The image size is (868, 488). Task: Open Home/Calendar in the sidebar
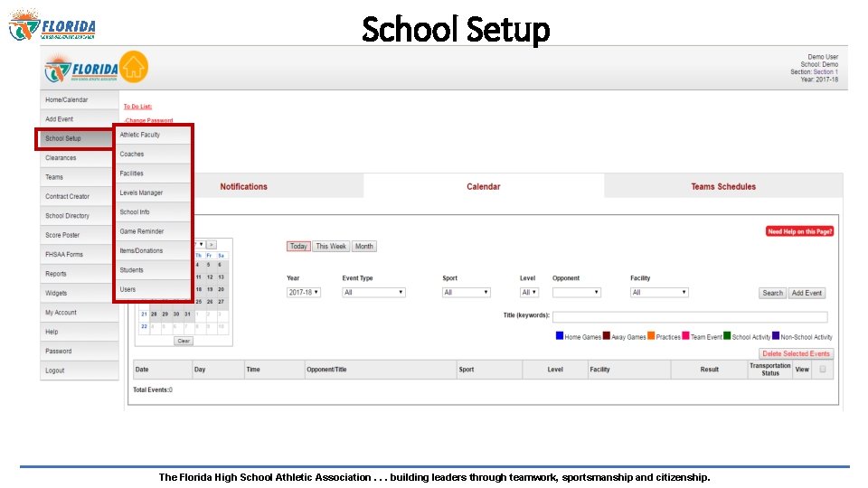80,99
